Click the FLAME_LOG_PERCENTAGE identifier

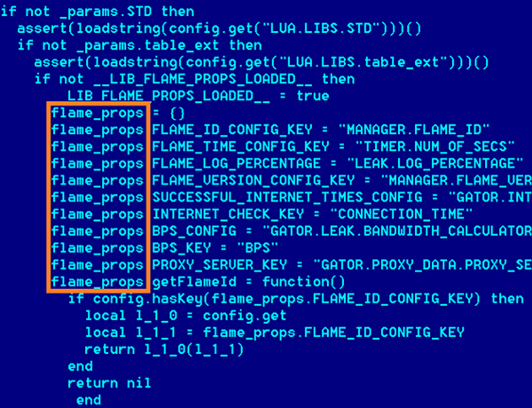coord(236,163)
